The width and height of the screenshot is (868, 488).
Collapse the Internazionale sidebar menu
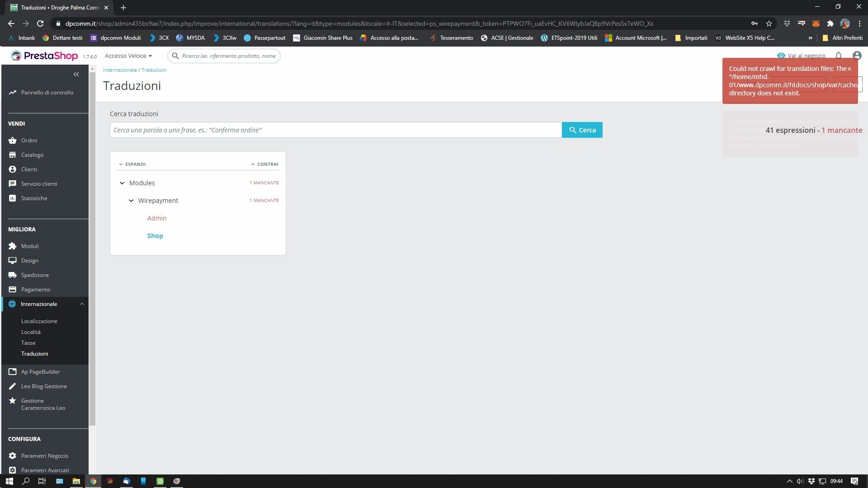82,304
